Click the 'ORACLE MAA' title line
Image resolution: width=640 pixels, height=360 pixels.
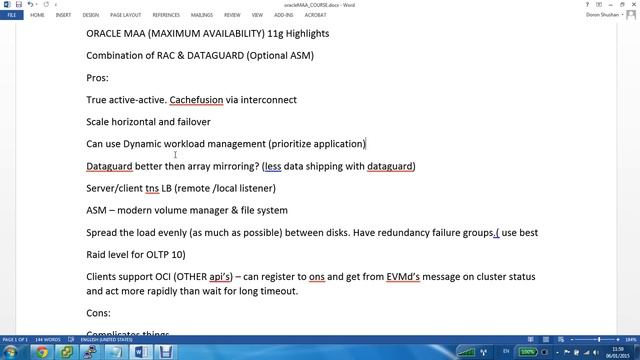pos(207,33)
